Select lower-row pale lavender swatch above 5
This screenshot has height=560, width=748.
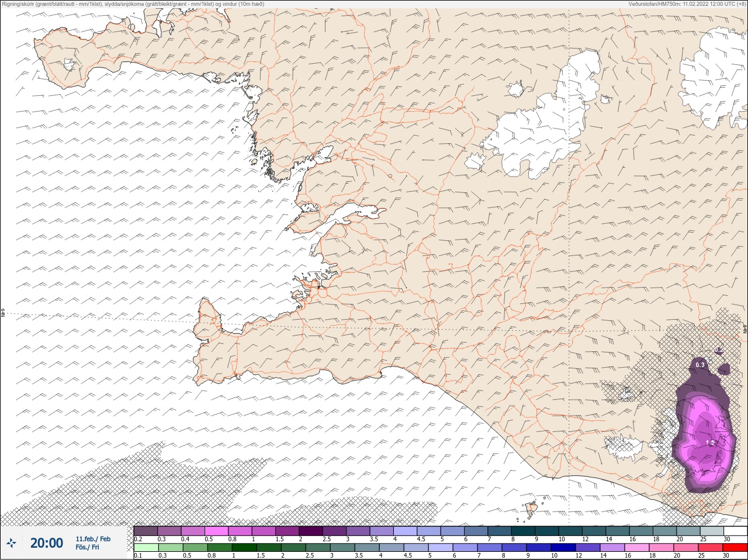440,548
